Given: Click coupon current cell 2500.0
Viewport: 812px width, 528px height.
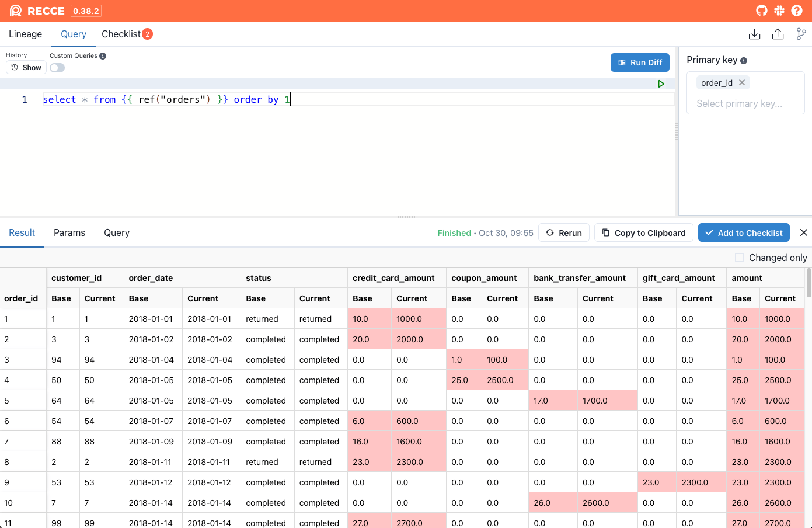Looking at the screenshot, I should [506, 380].
